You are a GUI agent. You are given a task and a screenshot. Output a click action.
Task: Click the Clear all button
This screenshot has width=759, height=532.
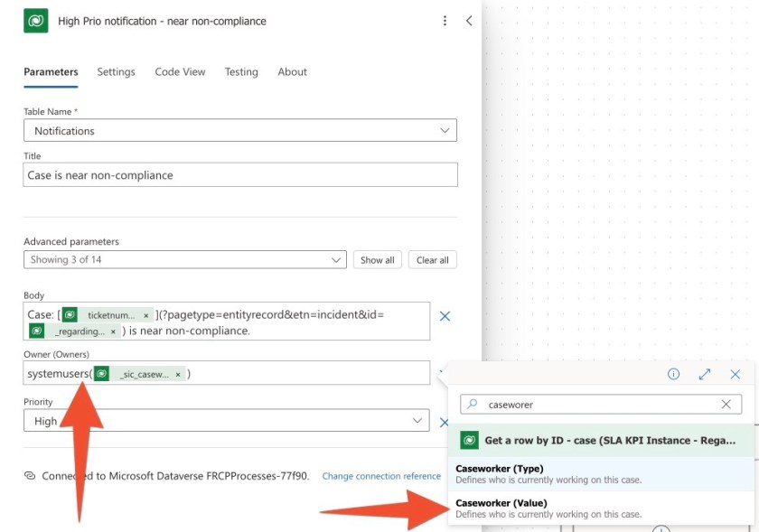coord(432,260)
